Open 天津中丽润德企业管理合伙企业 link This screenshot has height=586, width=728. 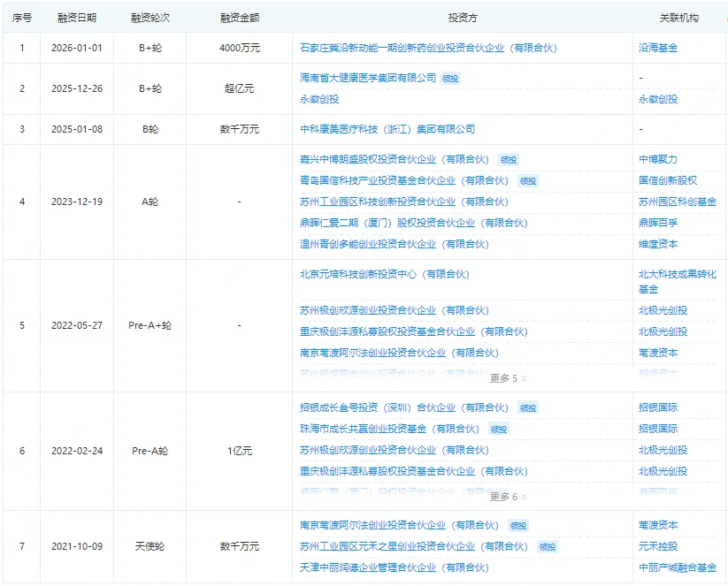395,567
